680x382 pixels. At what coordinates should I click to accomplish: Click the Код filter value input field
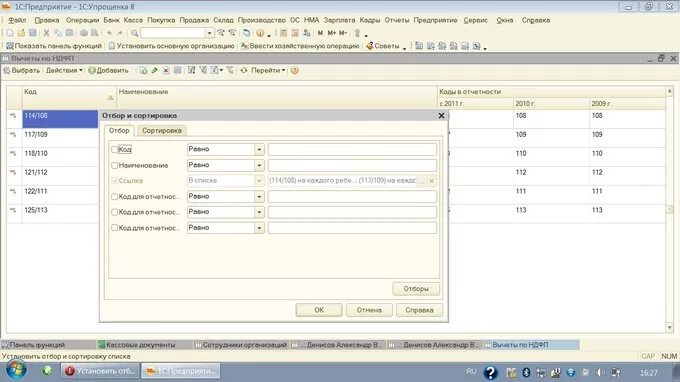coord(352,150)
